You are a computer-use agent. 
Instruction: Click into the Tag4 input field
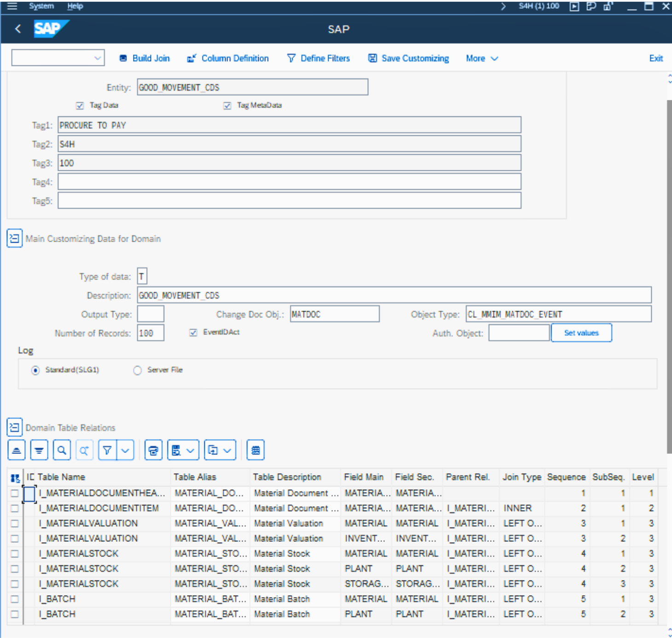[x=289, y=182]
